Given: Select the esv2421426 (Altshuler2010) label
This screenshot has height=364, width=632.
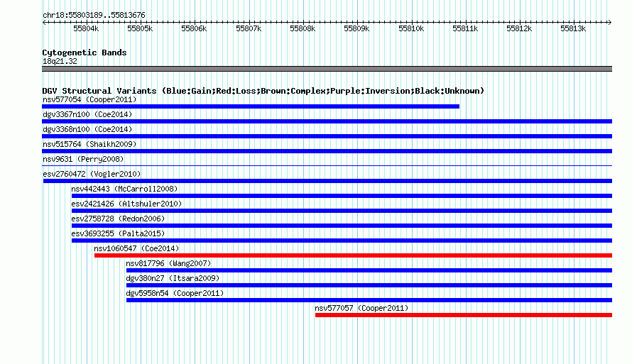Looking at the screenshot, I should click(126, 204).
